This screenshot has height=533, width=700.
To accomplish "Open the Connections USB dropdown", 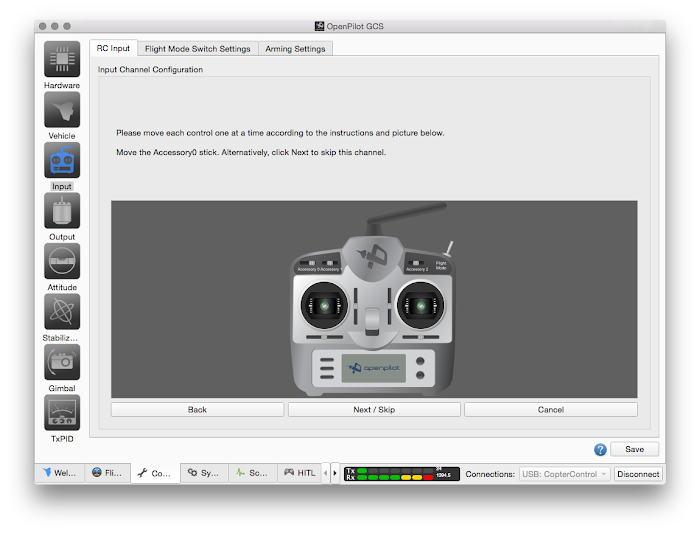I will click(x=565, y=474).
